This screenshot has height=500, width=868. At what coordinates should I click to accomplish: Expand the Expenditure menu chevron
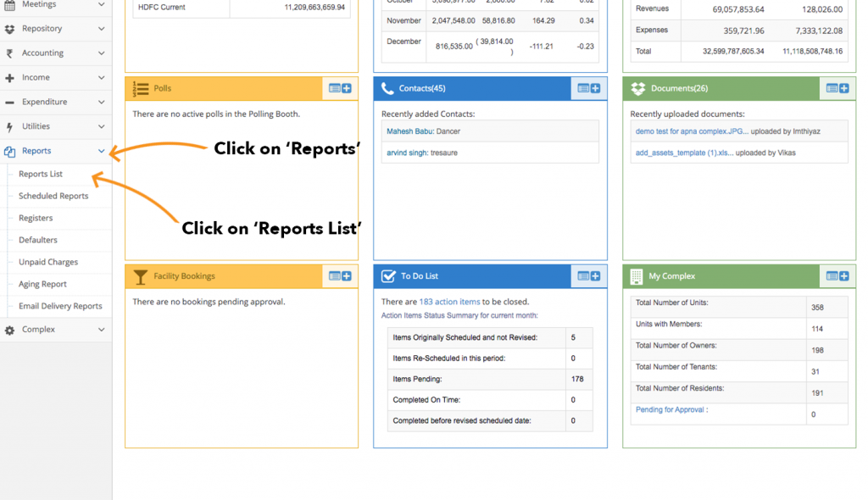[102, 103]
